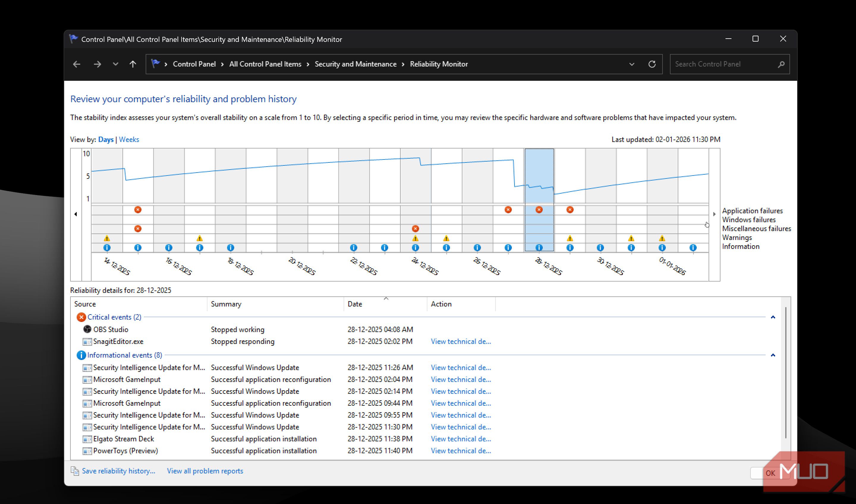856x504 pixels.
Task: Click the Refresh icon in the address bar
Action: pyautogui.click(x=652, y=64)
